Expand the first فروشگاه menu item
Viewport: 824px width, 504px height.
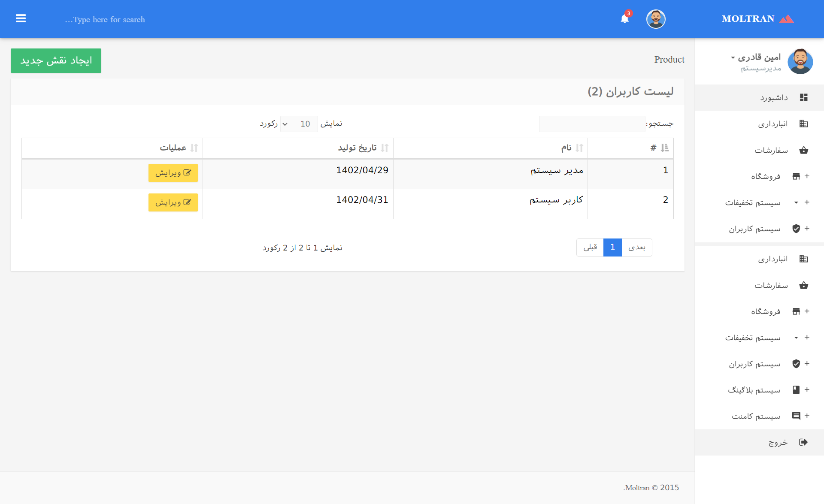[x=766, y=176]
